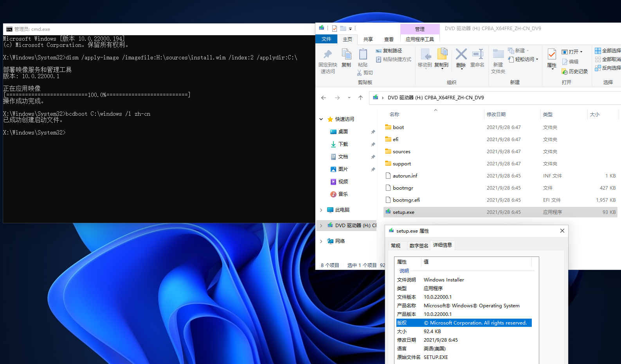Open Application Tools (应用程序工具) tab
The height and width of the screenshot is (364, 621).
420,39
